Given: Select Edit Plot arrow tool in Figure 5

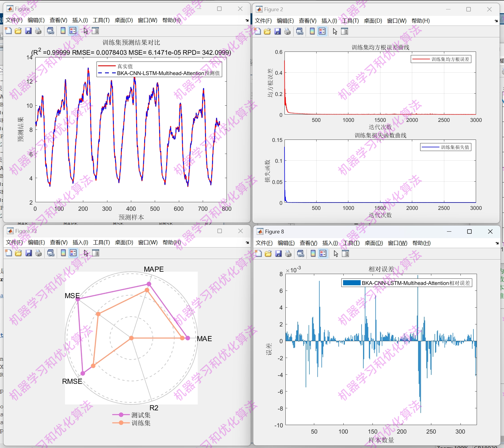Looking at the screenshot, I should [86, 31].
